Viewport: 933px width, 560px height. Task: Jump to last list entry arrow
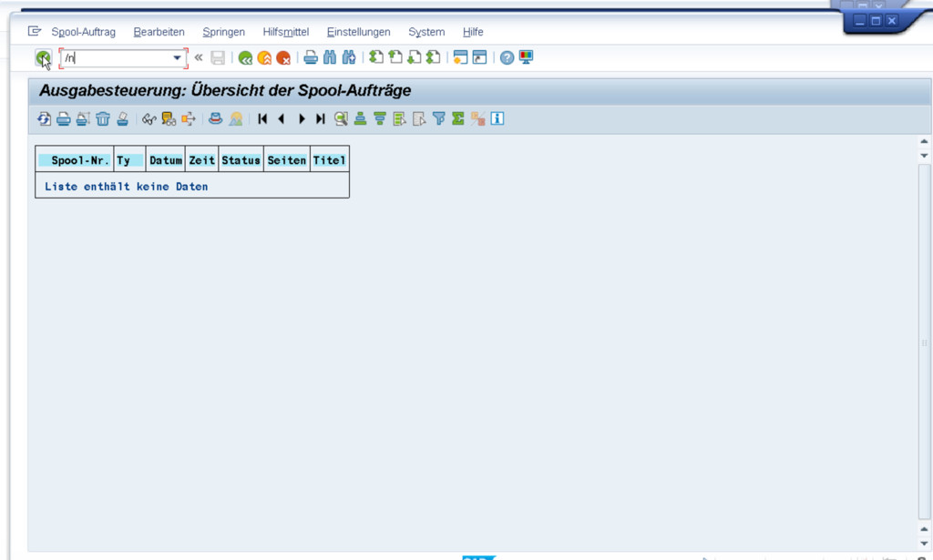[x=321, y=119]
